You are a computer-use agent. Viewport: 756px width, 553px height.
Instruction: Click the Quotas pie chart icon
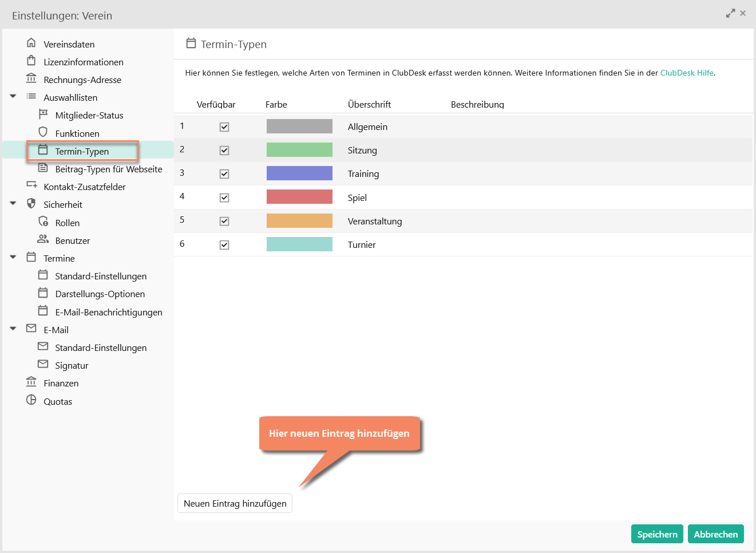(x=31, y=400)
